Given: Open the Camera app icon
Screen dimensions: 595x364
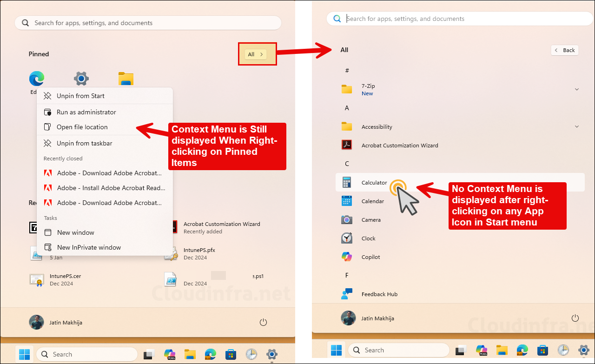Looking at the screenshot, I should 347,219.
